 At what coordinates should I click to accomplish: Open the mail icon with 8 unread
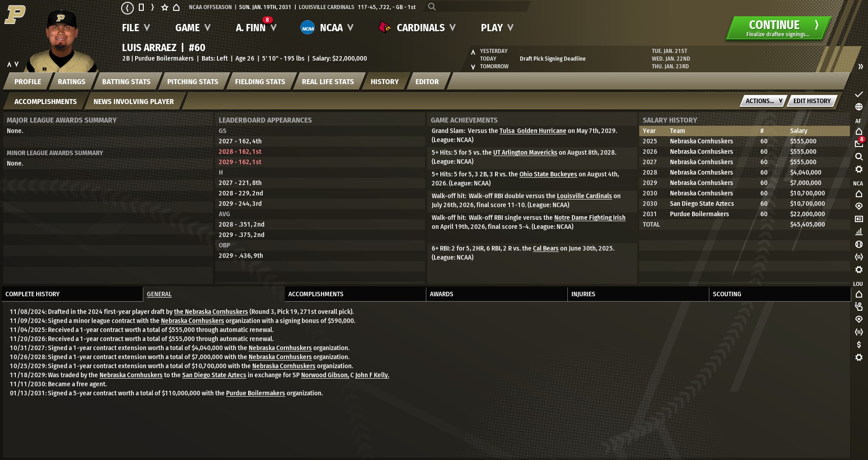point(859,143)
